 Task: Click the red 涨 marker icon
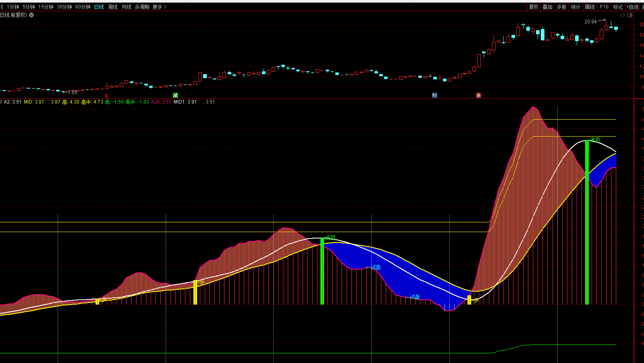[478, 95]
